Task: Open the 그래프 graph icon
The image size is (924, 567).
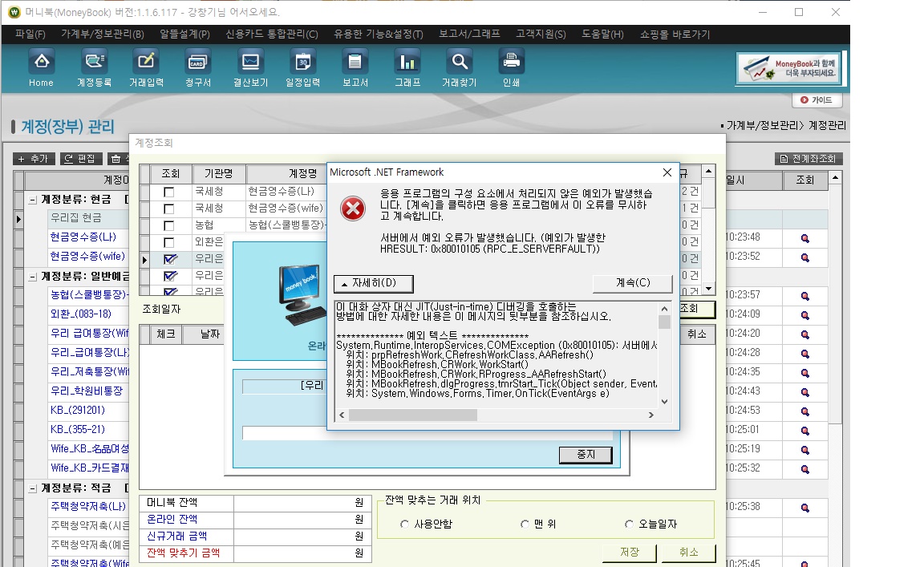Action: [407, 63]
